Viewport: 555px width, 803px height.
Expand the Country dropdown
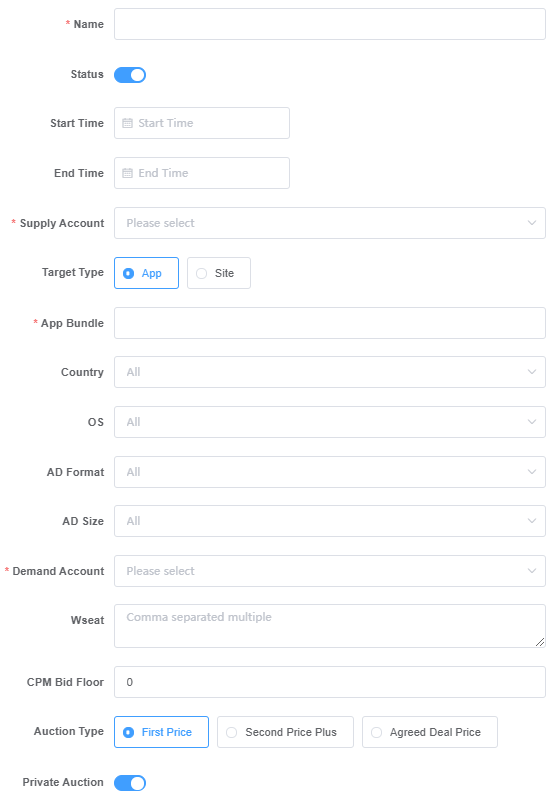pos(330,372)
